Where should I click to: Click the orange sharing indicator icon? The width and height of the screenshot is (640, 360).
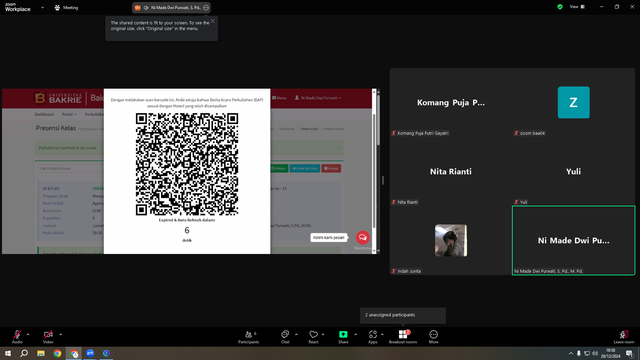click(138, 7)
